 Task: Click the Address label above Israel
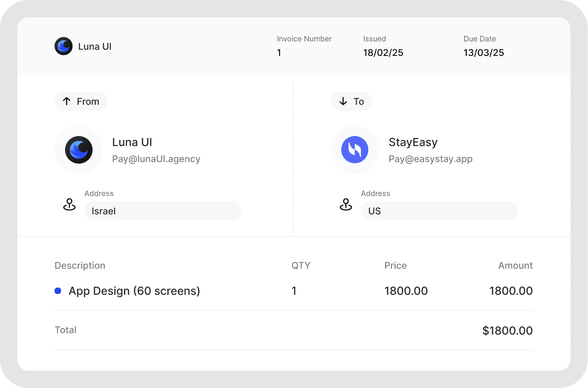click(99, 194)
